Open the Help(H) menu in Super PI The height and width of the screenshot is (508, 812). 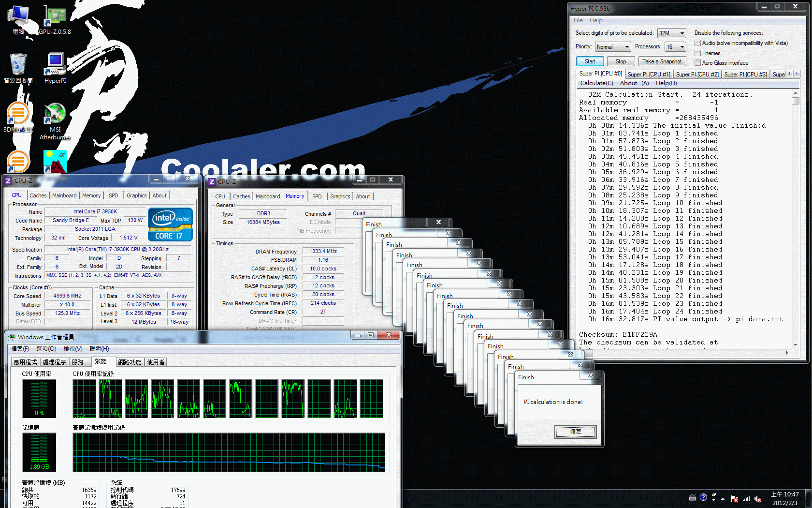click(666, 83)
